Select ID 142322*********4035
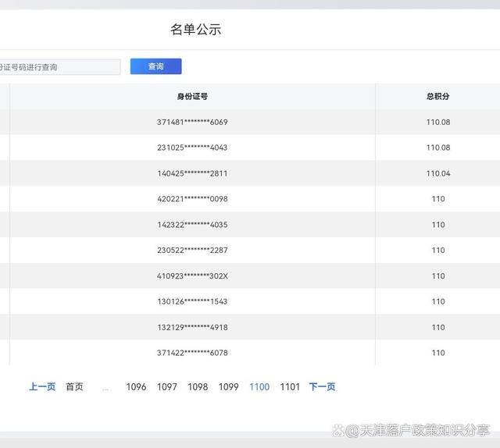The image size is (500, 448). coord(192,225)
